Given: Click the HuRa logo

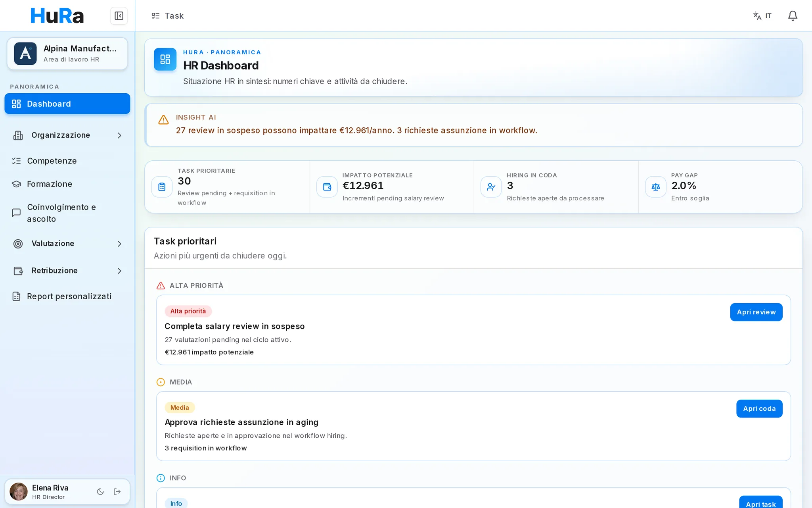Looking at the screenshot, I should [x=57, y=16].
